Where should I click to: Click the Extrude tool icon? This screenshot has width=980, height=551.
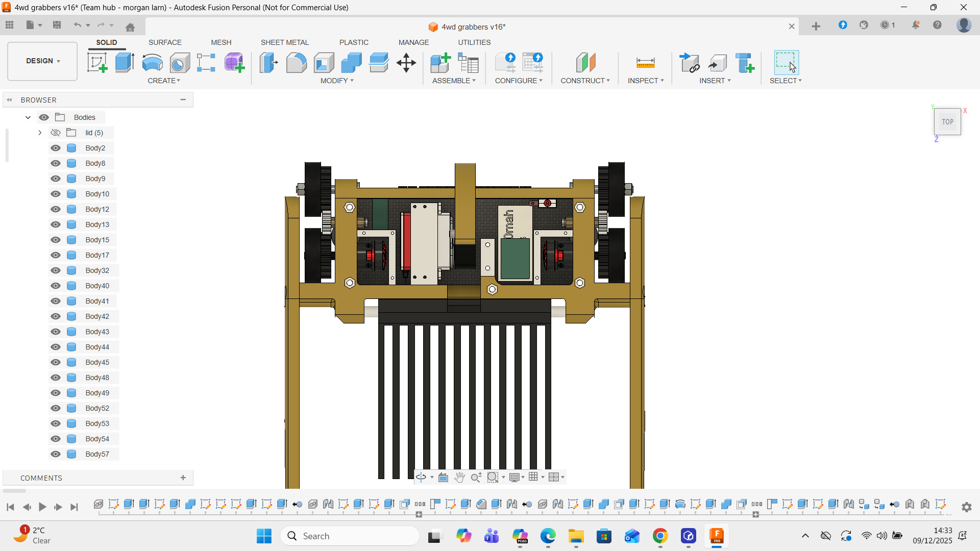(125, 63)
